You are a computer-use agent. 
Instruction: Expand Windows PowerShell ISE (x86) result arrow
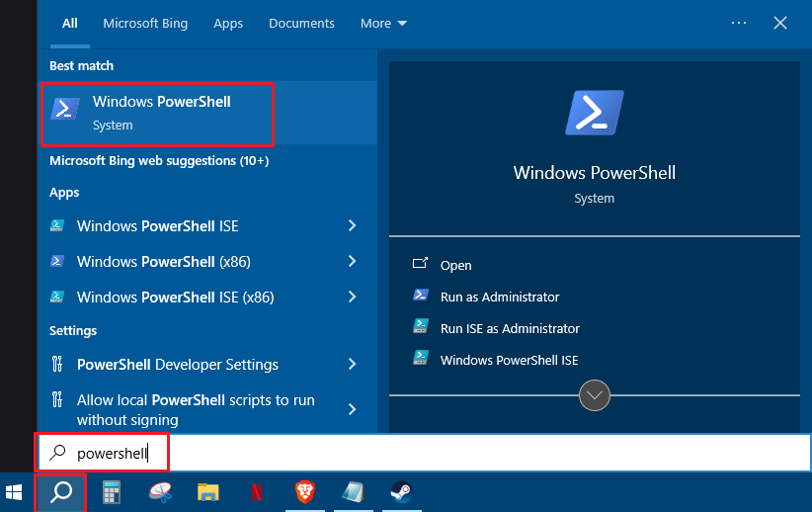pyautogui.click(x=352, y=297)
